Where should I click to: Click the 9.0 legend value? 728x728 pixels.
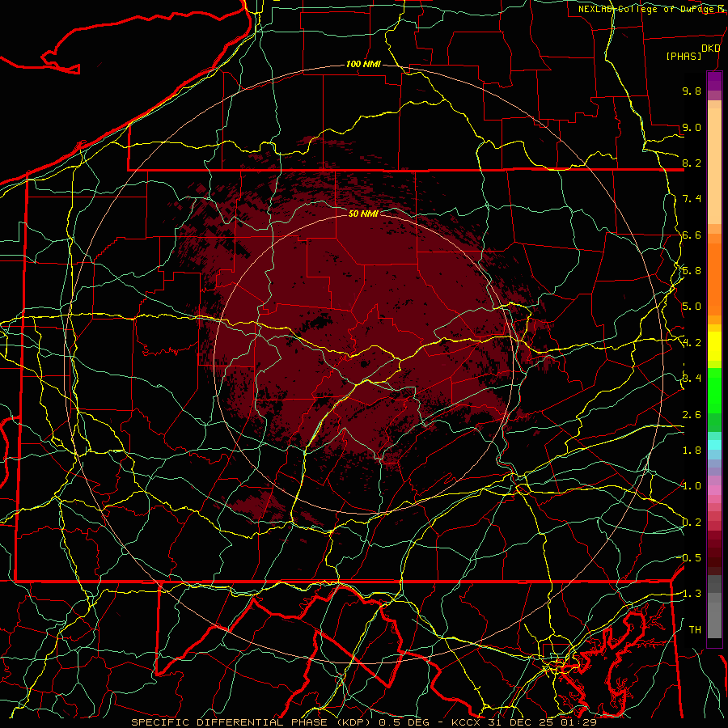click(692, 127)
